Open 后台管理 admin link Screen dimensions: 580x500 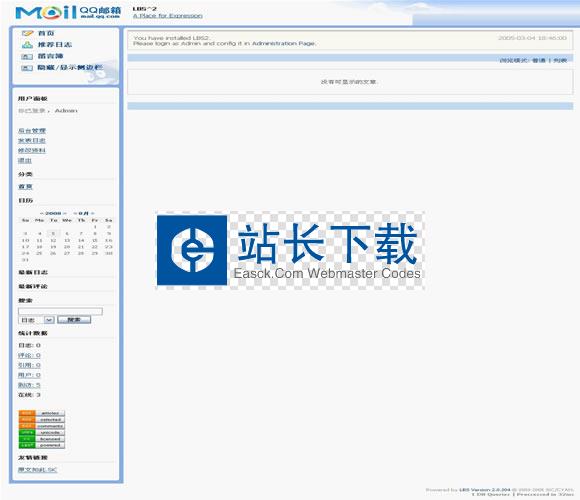(x=32, y=131)
